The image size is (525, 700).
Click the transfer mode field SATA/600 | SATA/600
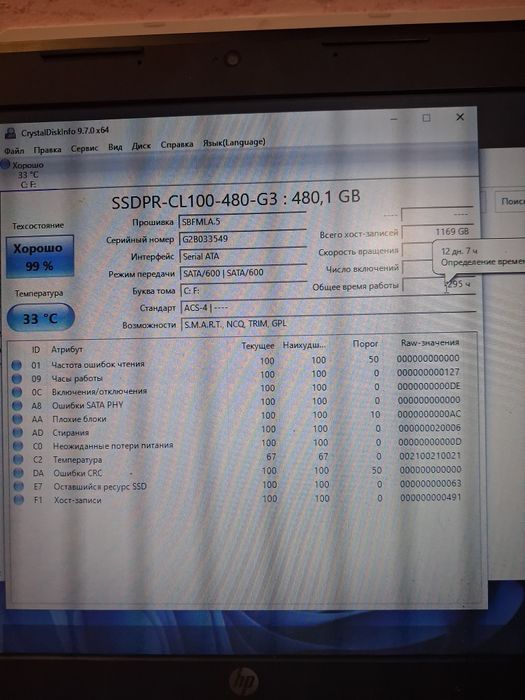pyautogui.click(x=243, y=273)
